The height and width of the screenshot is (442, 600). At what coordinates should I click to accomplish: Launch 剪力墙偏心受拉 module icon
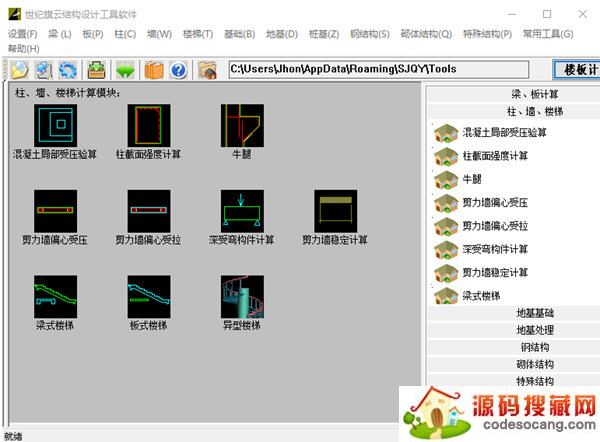point(149,211)
